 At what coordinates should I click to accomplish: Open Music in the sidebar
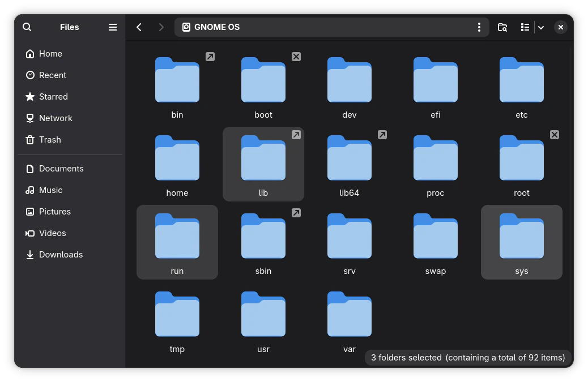point(70,190)
